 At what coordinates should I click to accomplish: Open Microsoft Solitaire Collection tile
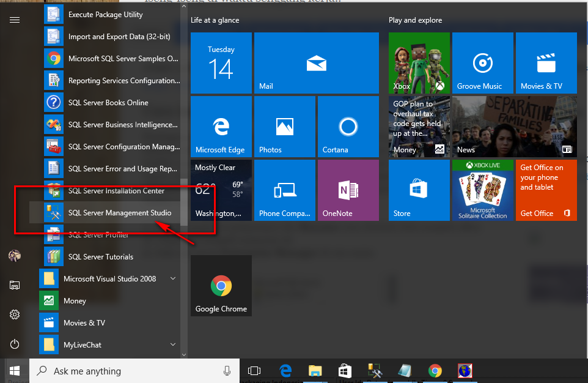pos(483,190)
